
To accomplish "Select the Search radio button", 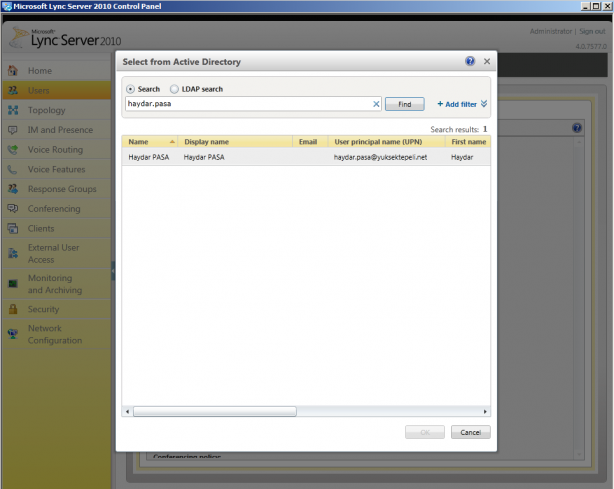I will (x=130, y=89).
